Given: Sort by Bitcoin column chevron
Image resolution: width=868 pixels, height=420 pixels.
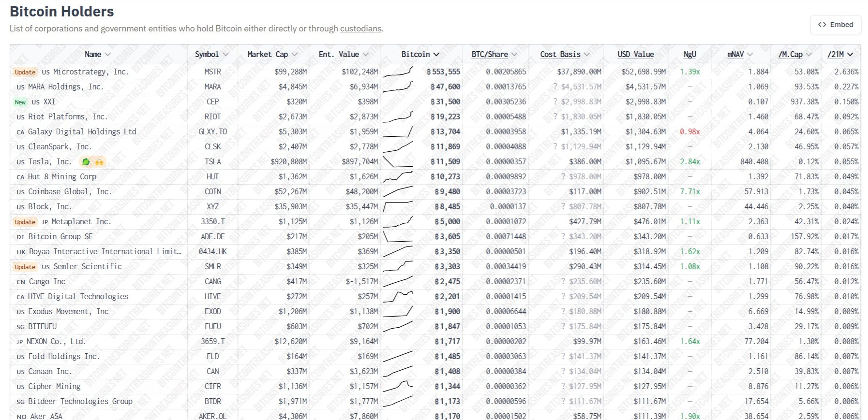Looking at the screenshot, I should pos(436,54).
